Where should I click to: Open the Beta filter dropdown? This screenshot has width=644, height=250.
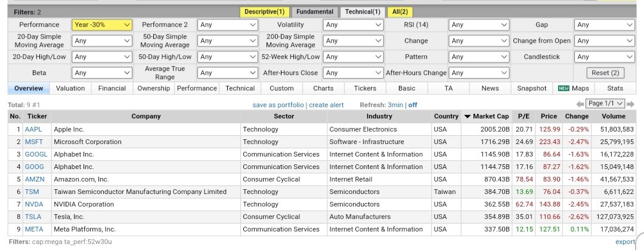pyautogui.click(x=103, y=73)
